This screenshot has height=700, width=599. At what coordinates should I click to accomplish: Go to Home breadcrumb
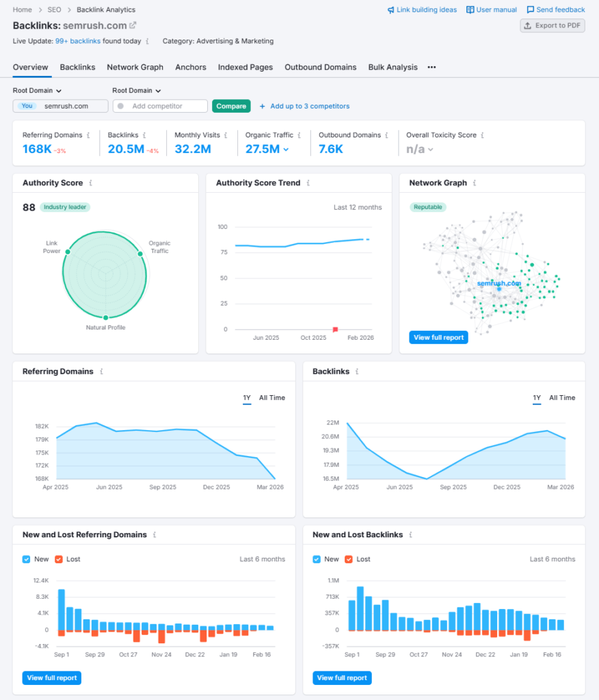(23, 10)
